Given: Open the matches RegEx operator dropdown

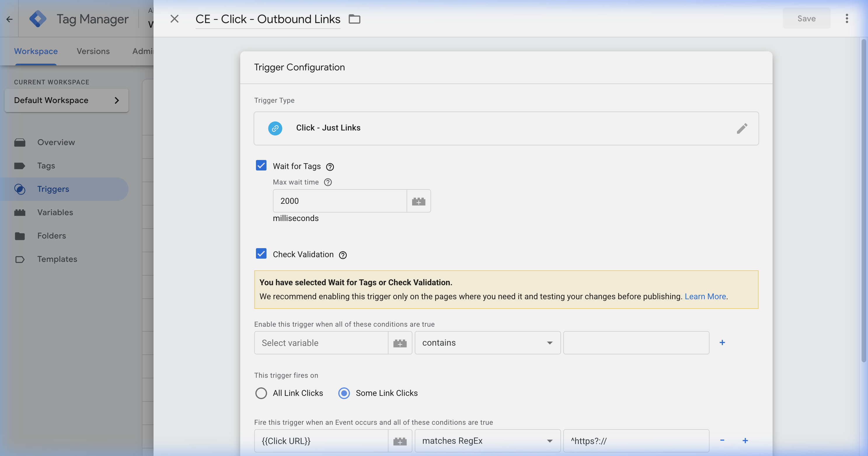Looking at the screenshot, I should (487, 441).
